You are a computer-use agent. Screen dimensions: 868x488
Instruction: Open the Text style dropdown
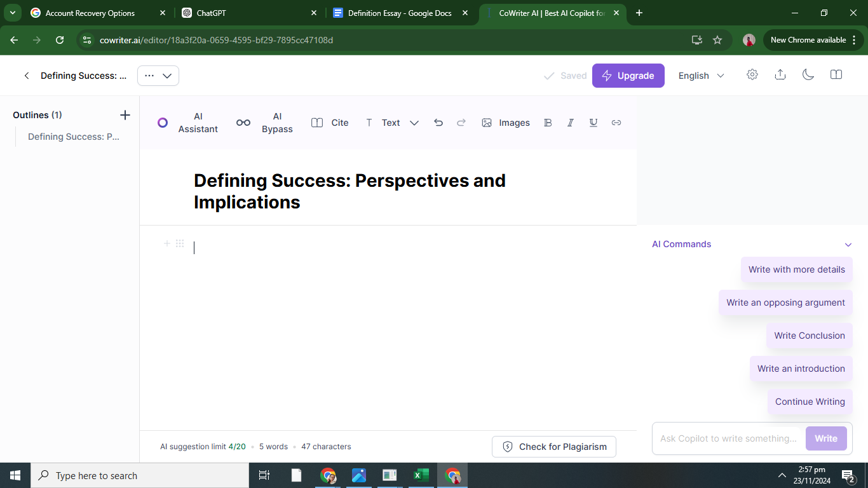tap(391, 123)
